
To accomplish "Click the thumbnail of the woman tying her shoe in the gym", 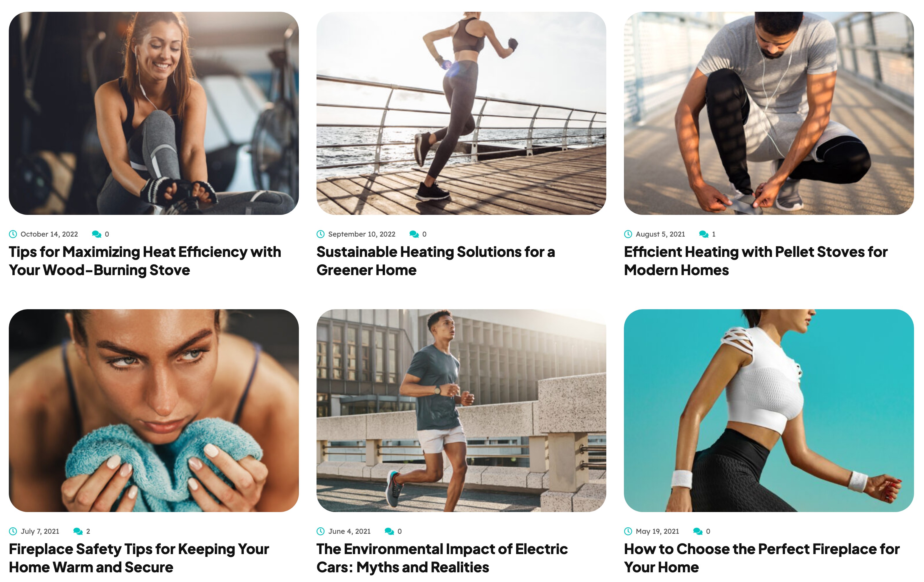I will (154, 113).
